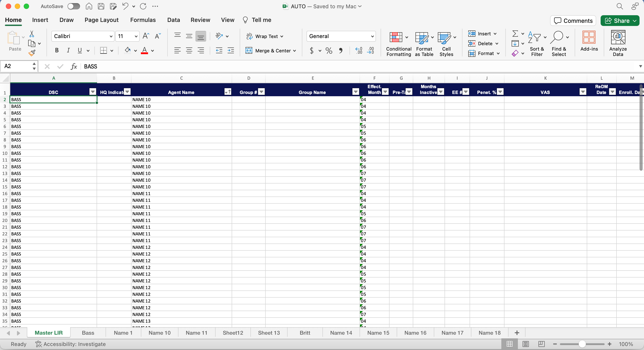Screen dimensions: 644x350
Task: Open the Formulas ribbon tab
Action: click(143, 20)
